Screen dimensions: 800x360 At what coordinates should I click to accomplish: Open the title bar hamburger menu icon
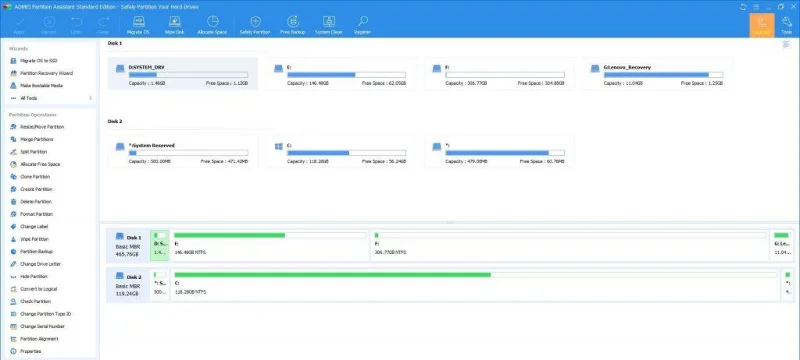click(x=756, y=7)
